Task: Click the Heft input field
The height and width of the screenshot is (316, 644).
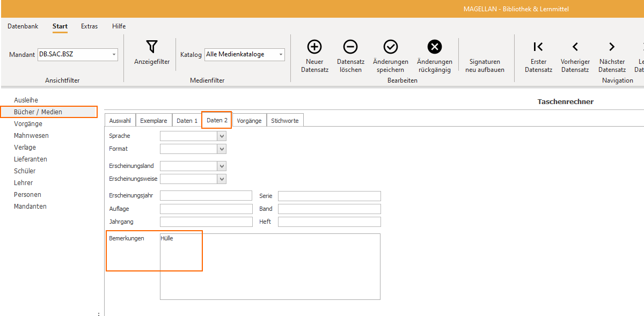Action: (330, 222)
